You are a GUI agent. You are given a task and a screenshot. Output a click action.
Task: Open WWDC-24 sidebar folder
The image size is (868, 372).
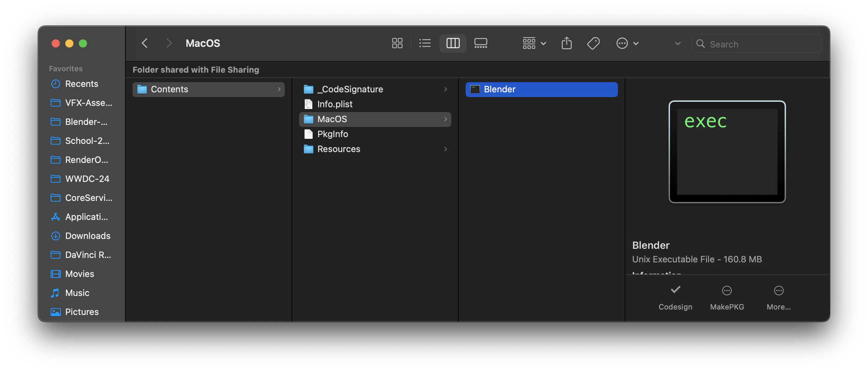point(82,179)
